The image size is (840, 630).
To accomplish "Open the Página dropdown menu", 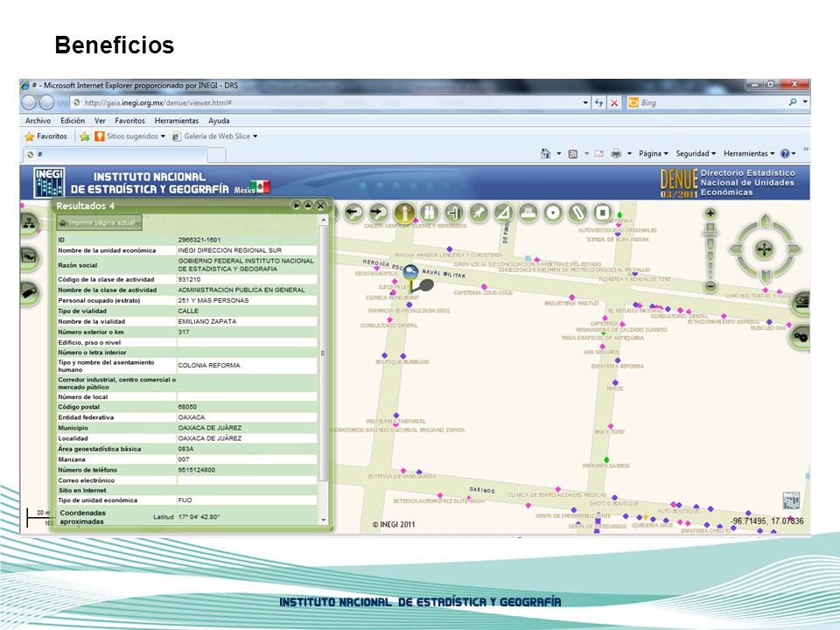I will click(x=654, y=154).
